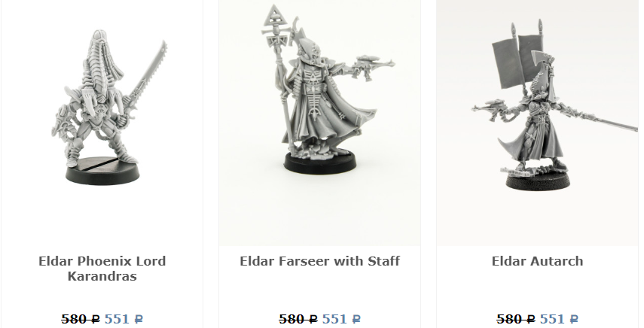
Task: Click the pistol held by the Farseer figure
Action: click(371, 67)
